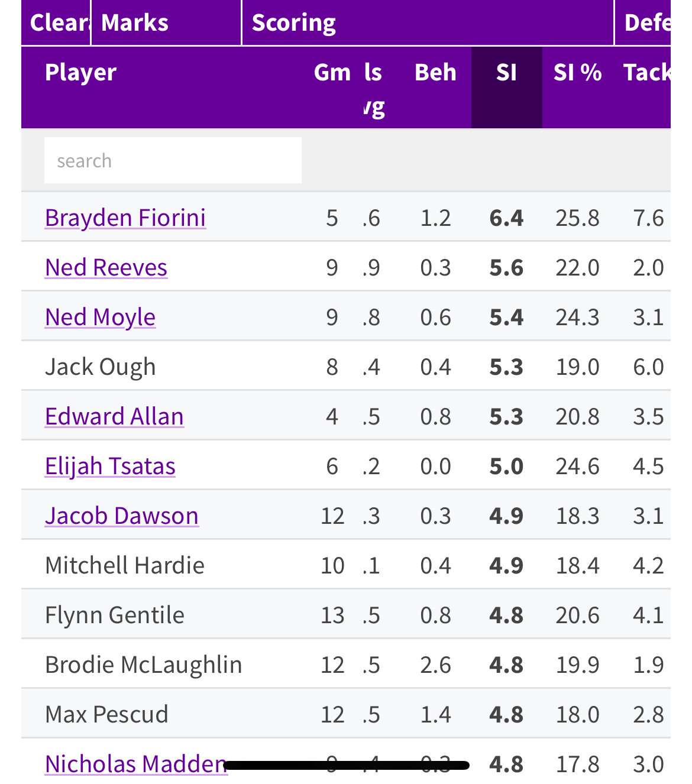Select Elijah Tsatas player link
This screenshot has width=692, height=784.
(x=111, y=466)
